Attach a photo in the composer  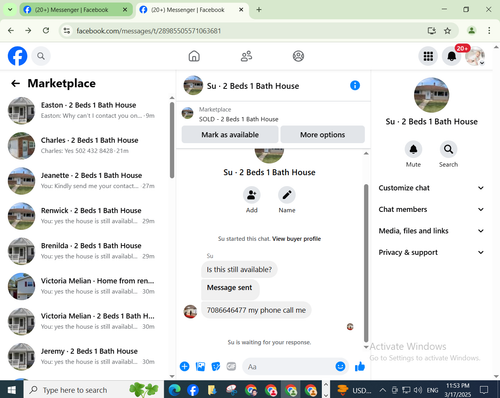(x=200, y=367)
